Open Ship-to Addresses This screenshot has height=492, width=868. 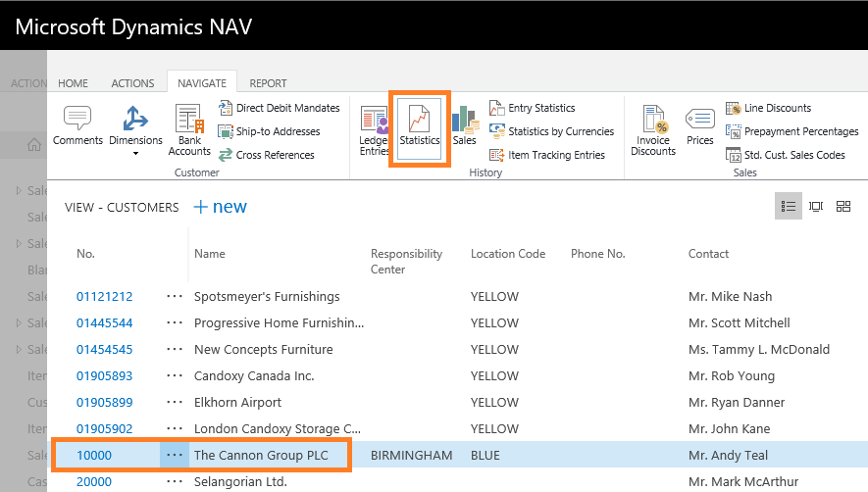(x=269, y=131)
